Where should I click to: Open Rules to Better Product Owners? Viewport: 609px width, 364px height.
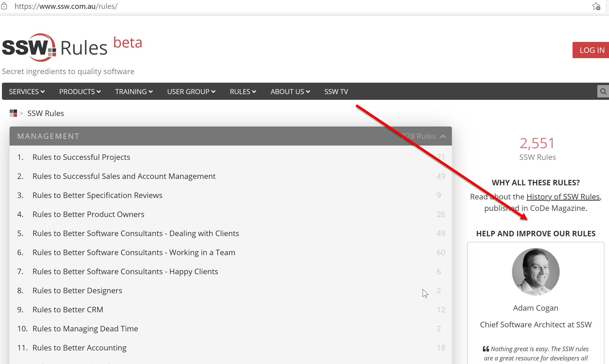pyautogui.click(x=88, y=214)
